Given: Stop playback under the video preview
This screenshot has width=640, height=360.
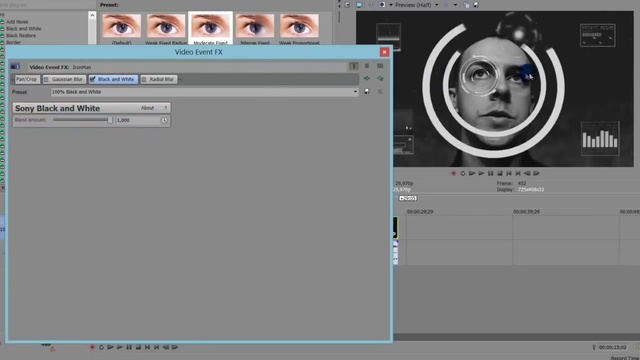Looking at the screenshot, I should pyautogui.click(x=500, y=173).
